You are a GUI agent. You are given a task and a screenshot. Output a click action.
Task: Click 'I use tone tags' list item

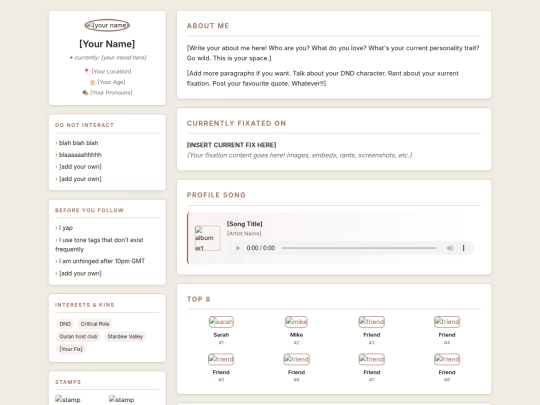(x=99, y=245)
